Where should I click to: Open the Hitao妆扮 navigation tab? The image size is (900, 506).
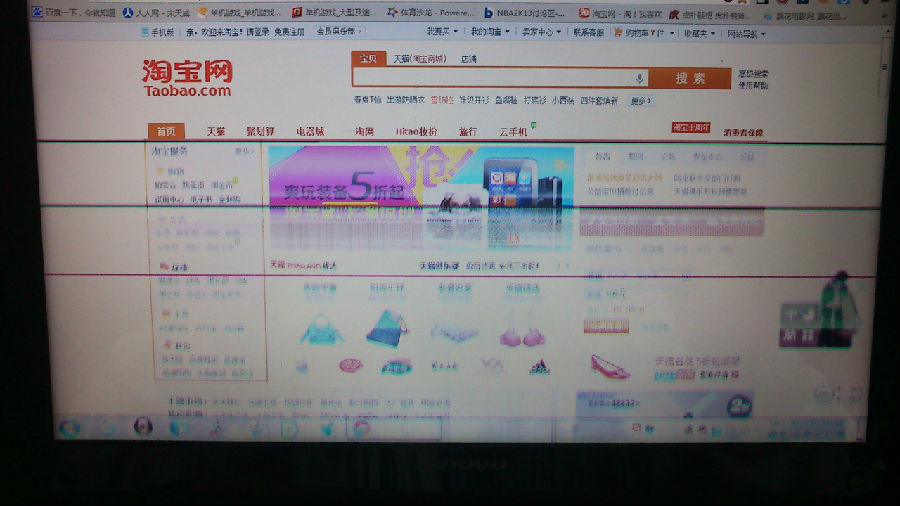(417, 131)
